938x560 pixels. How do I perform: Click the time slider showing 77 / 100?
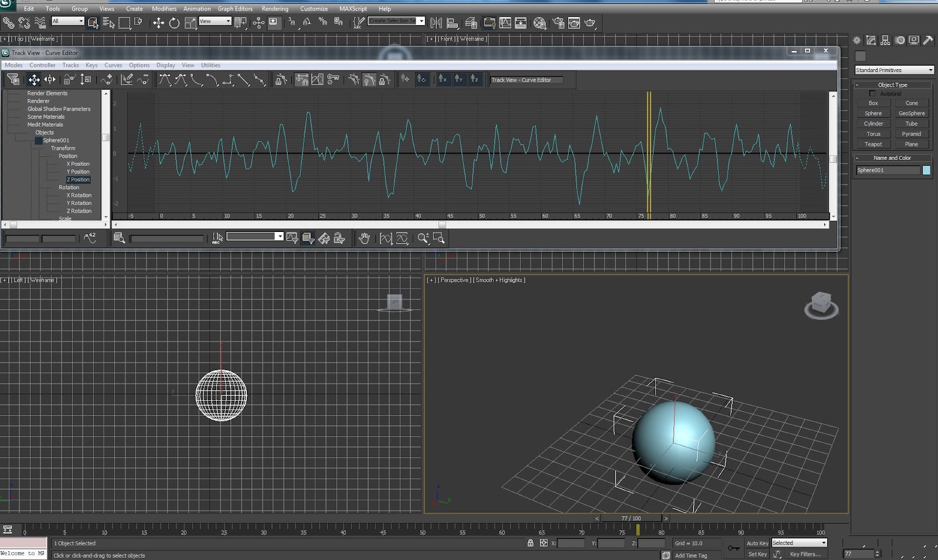click(x=631, y=518)
